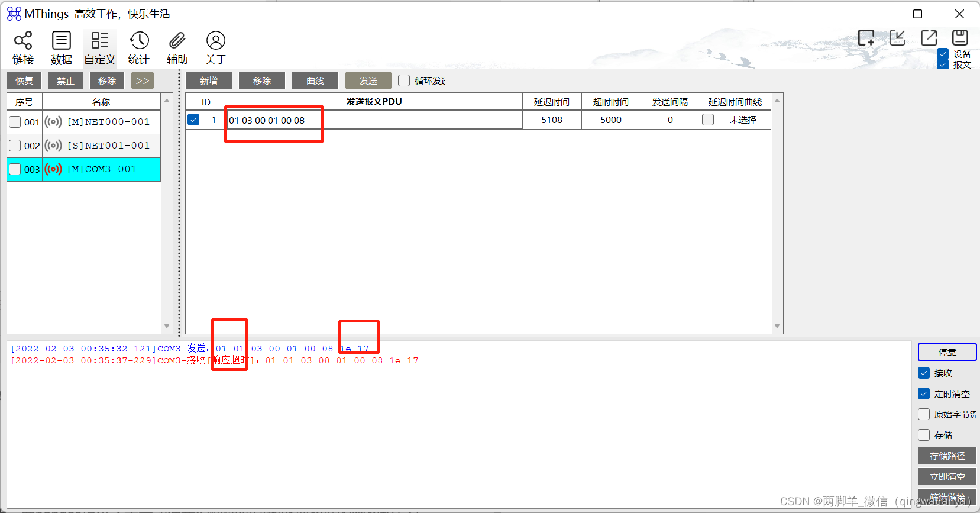This screenshot has height=513, width=980.
Task: Click the export arrow icon at top right
Action: click(929, 38)
